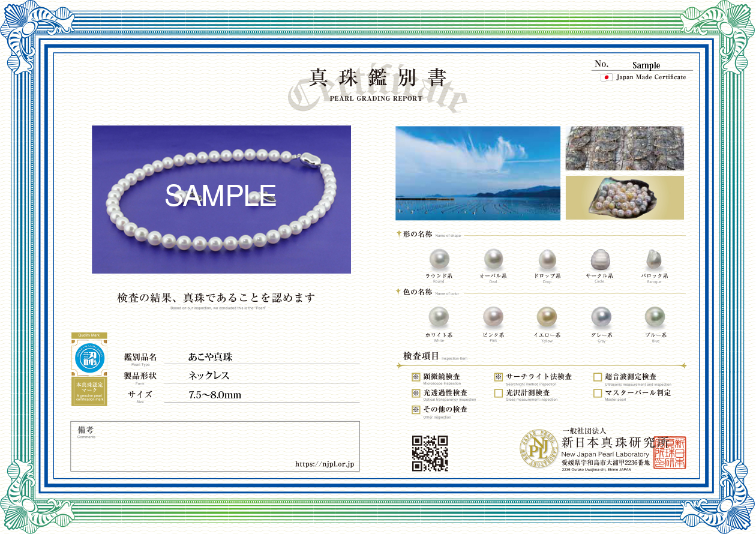Click the red laboratory seal stamp
The image size is (756, 534).
point(669,452)
